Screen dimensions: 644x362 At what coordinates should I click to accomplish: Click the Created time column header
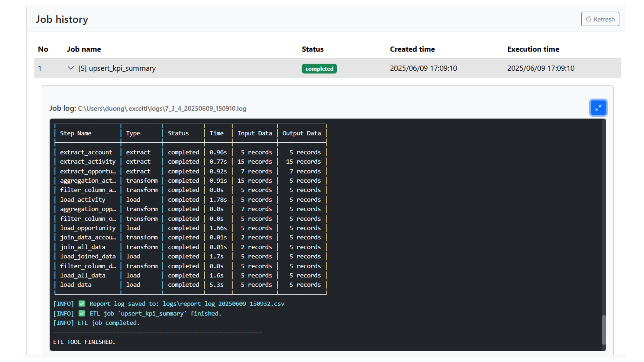pyautogui.click(x=412, y=49)
